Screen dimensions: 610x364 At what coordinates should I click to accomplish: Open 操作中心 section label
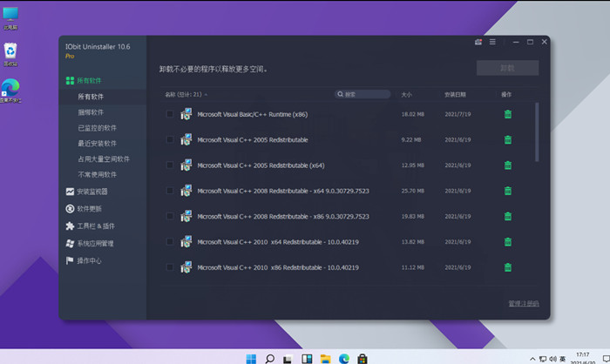(89, 260)
